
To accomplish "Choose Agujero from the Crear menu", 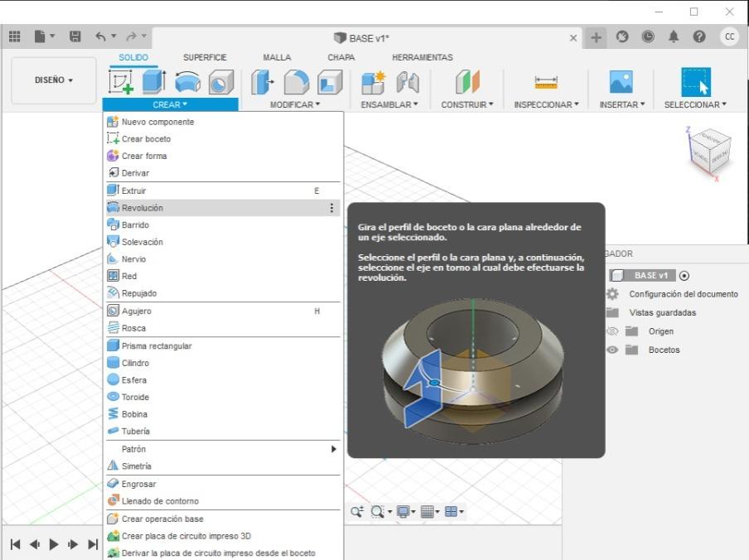I will pyautogui.click(x=223, y=311).
